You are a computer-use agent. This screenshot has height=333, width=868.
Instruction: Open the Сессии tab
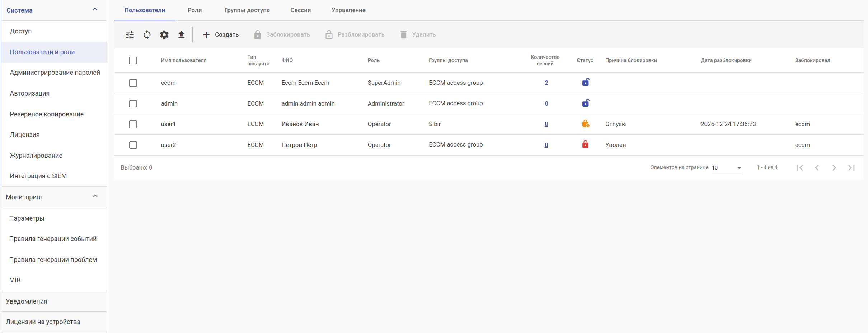(300, 10)
